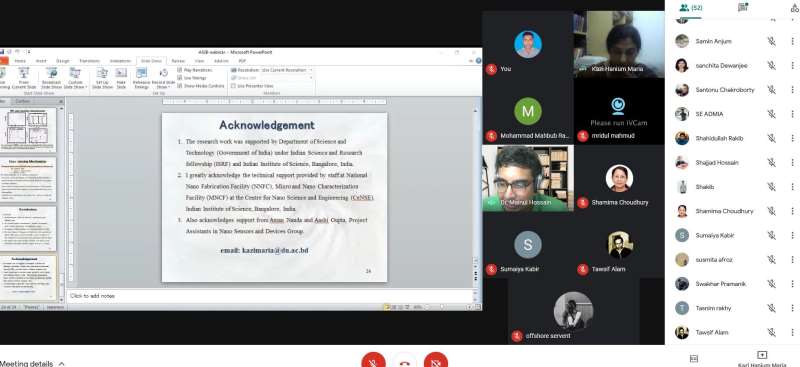
Task: Click the muted mic icon beside Santonu Chakroborty
Action: (771, 90)
